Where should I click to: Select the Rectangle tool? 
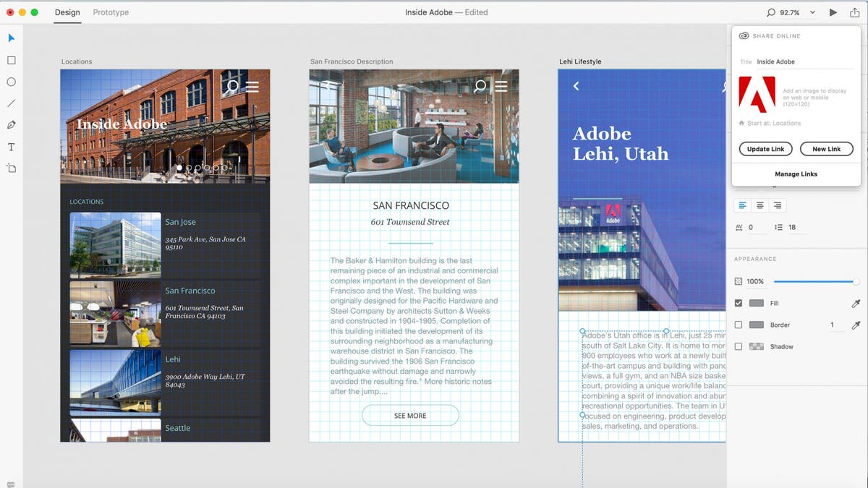tap(11, 60)
